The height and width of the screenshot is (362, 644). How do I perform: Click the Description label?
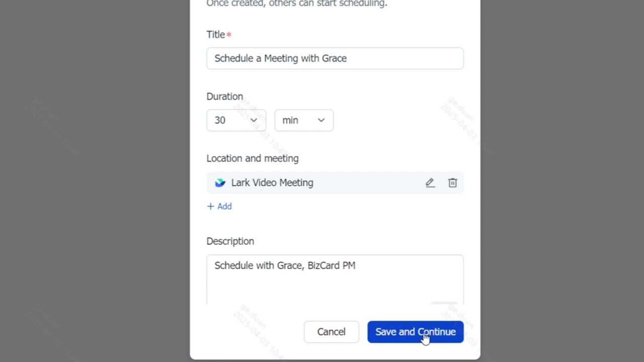pos(230,241)
